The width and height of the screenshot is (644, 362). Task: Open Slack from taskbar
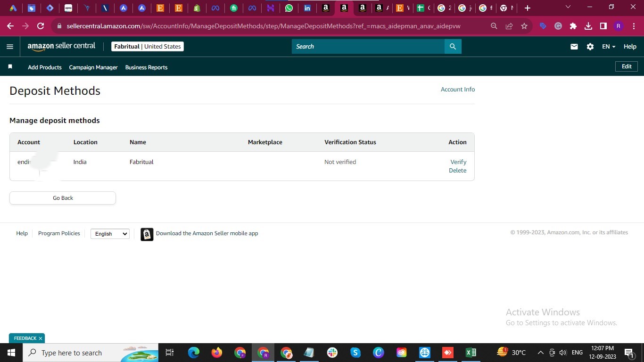(332, 353)
